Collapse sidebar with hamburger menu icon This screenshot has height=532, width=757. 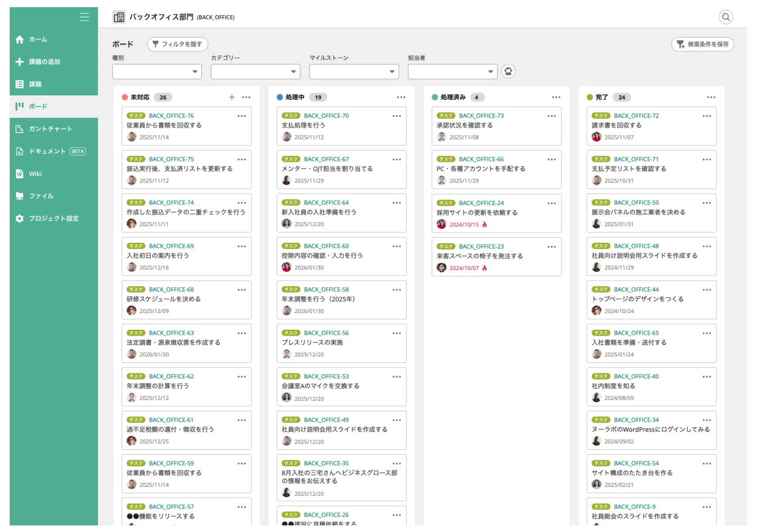(x=84, y=17)
